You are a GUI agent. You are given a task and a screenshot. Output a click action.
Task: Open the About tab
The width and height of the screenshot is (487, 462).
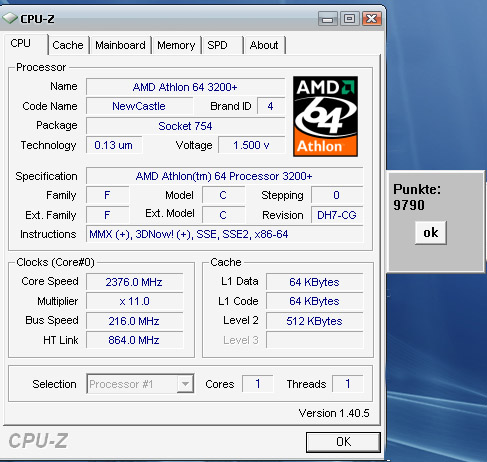(265, 45)
